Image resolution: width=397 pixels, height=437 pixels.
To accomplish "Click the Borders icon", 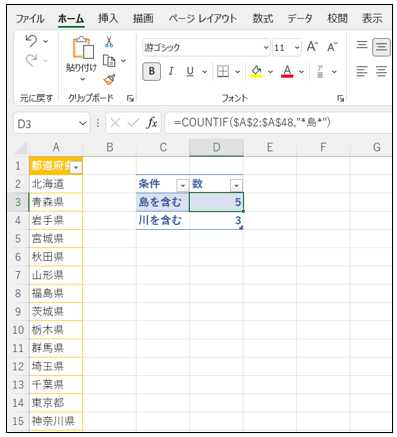I will click(223, 71).
